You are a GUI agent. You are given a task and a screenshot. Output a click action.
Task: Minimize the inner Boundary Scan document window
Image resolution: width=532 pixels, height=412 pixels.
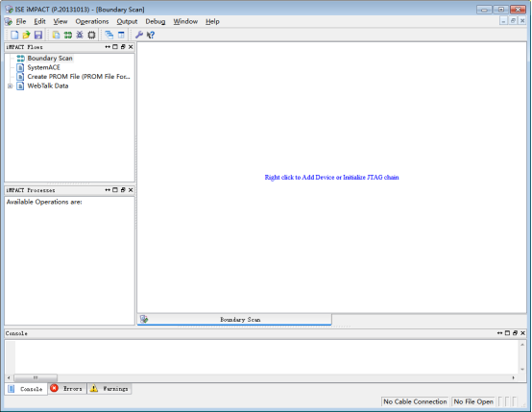click(503, 21)
